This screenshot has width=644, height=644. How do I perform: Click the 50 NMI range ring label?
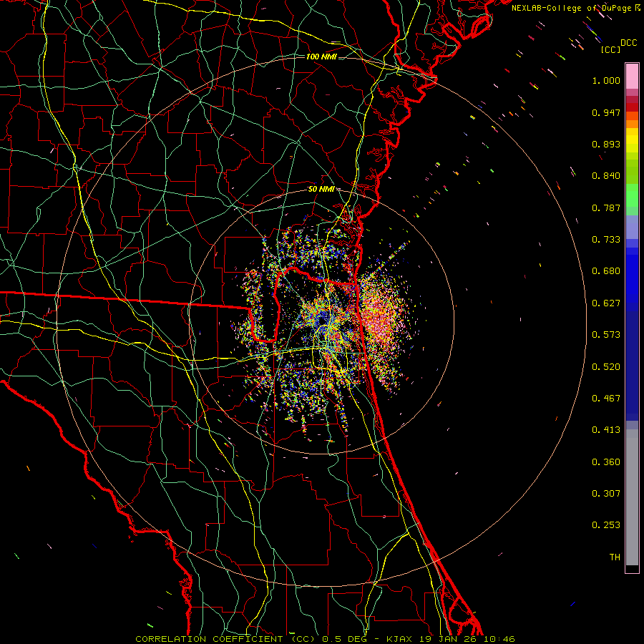click(321, 190)
